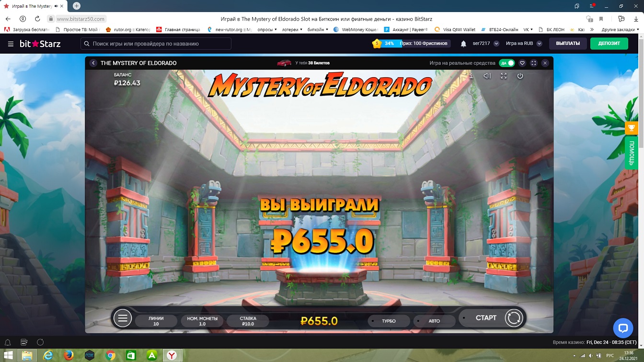Click the СТАРТ spin button

486,318
